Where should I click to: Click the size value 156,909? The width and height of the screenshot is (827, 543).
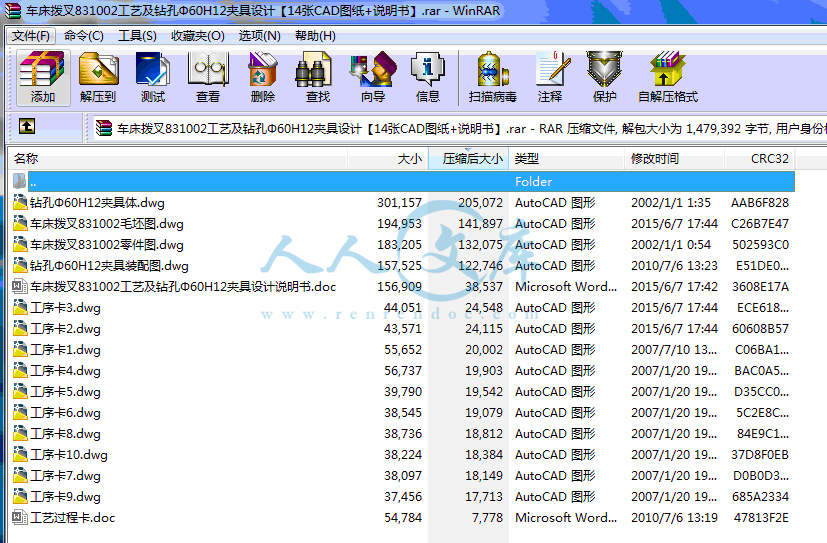399,286
